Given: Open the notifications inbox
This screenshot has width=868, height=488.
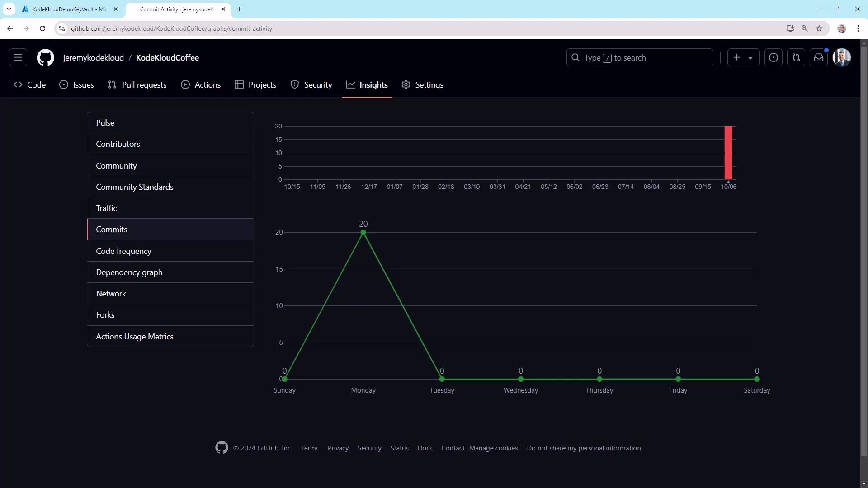Looking at the screenshot, I should click(818, 57).
